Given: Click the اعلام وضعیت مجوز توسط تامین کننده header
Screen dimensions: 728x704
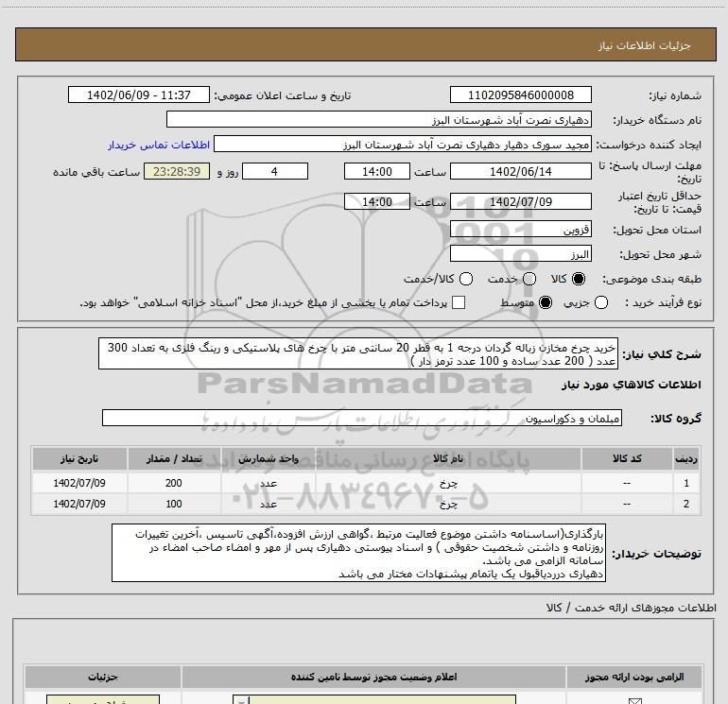Looking at the screenshot, I should [x=373, y=678].
